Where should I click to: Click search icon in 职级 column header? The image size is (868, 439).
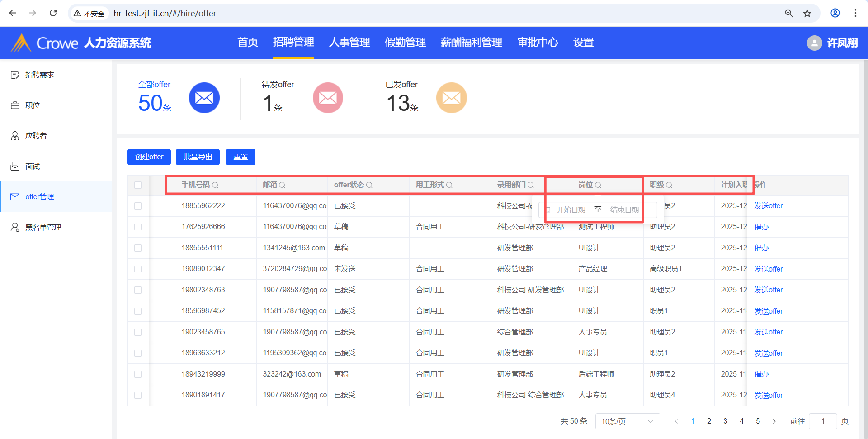click(x=669, y=185)
